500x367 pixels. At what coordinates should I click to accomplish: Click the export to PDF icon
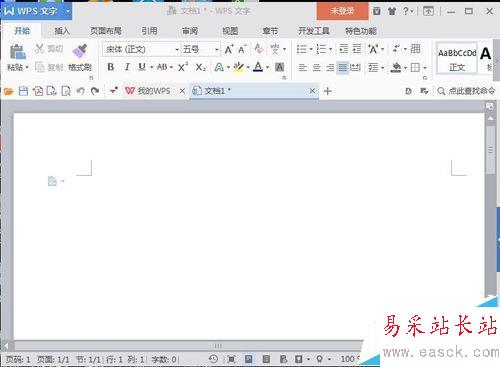[x=38, y=91]
